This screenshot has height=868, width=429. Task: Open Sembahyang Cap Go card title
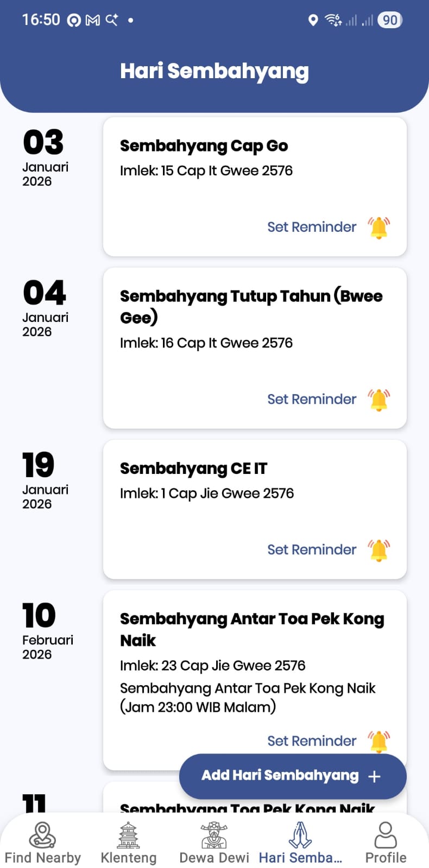coord(204,145)
